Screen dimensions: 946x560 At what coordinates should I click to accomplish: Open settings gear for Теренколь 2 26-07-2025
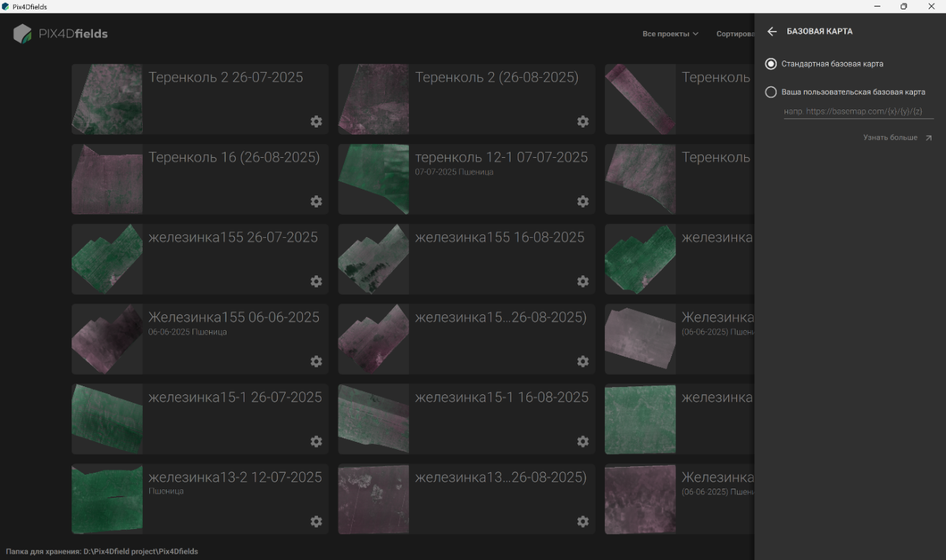[316, 122]
